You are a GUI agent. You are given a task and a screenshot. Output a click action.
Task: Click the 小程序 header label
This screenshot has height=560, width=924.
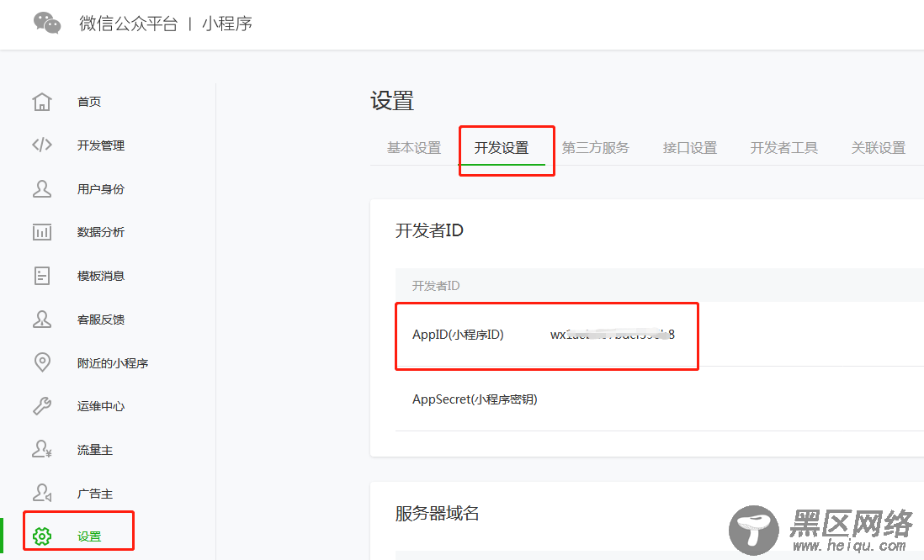click(227, 24)
